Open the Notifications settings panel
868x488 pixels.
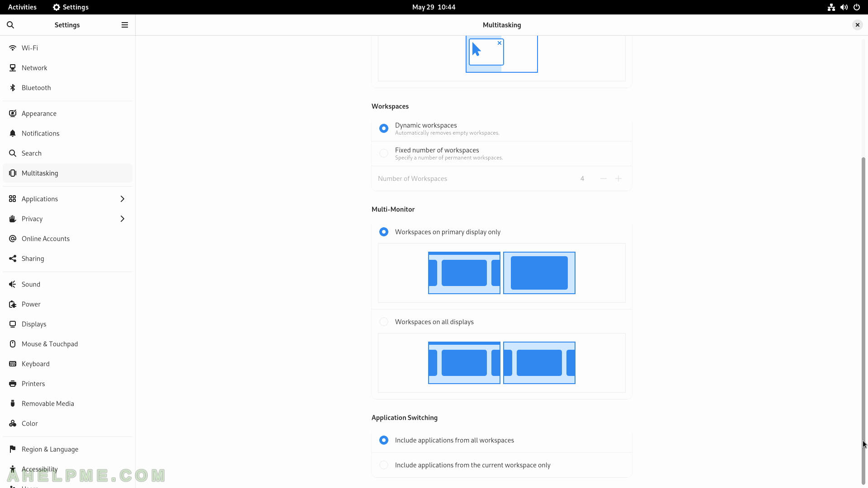(68, 133)
